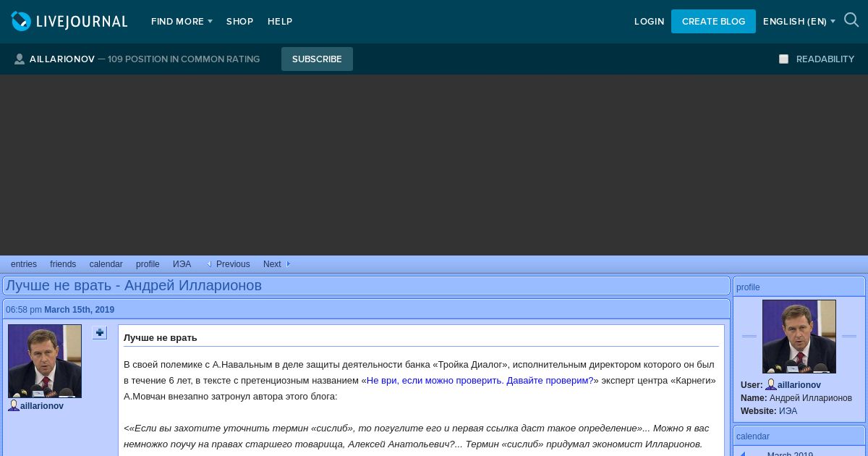Viewport: 868px width, 456px height.
Task: Toggle the Readability checkbox
Action: [783, 59]
